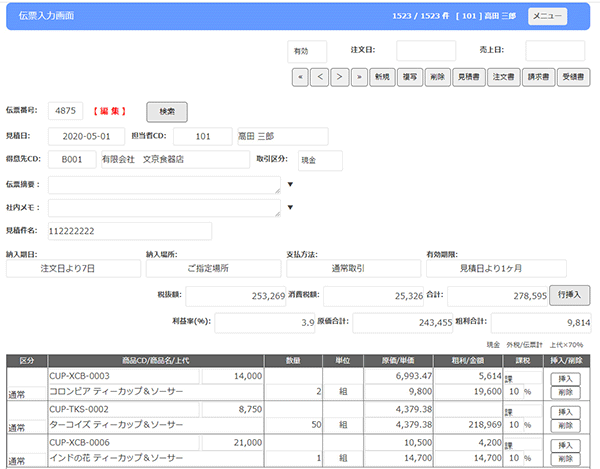Open the メニュー button in header
The height and width of the screenshot is (469, 600).
pyautogui.click(x=547, y=16)
